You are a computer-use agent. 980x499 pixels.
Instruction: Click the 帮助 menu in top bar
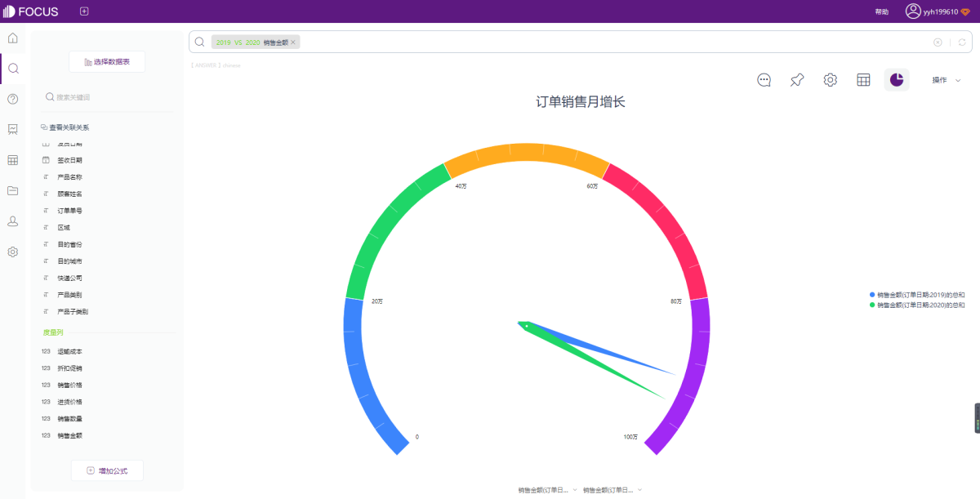(882, 11)
